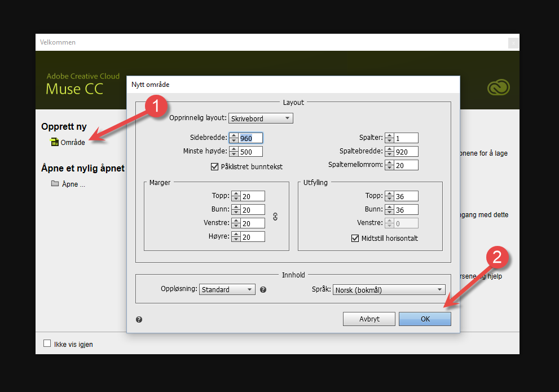
Task: Toggle the margin link chain icon
Action: [x=275, y=217]
